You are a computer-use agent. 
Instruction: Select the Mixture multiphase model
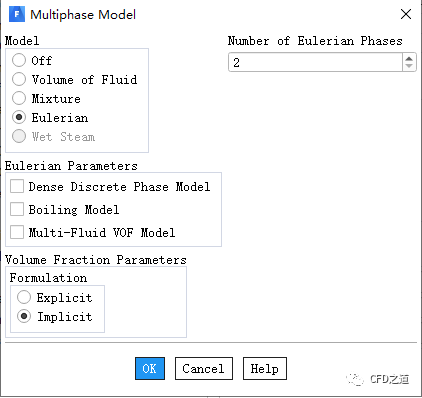tap(19, 98)
